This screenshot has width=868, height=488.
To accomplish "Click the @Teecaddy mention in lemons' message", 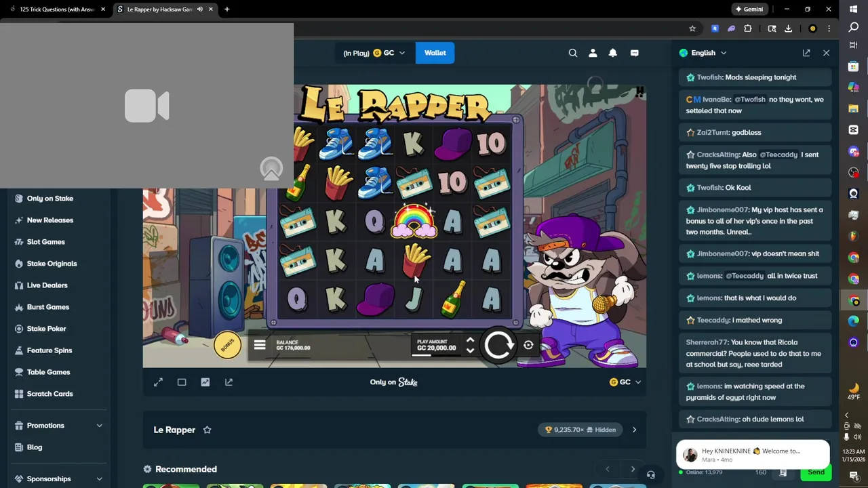I will (x=745, y=276).
